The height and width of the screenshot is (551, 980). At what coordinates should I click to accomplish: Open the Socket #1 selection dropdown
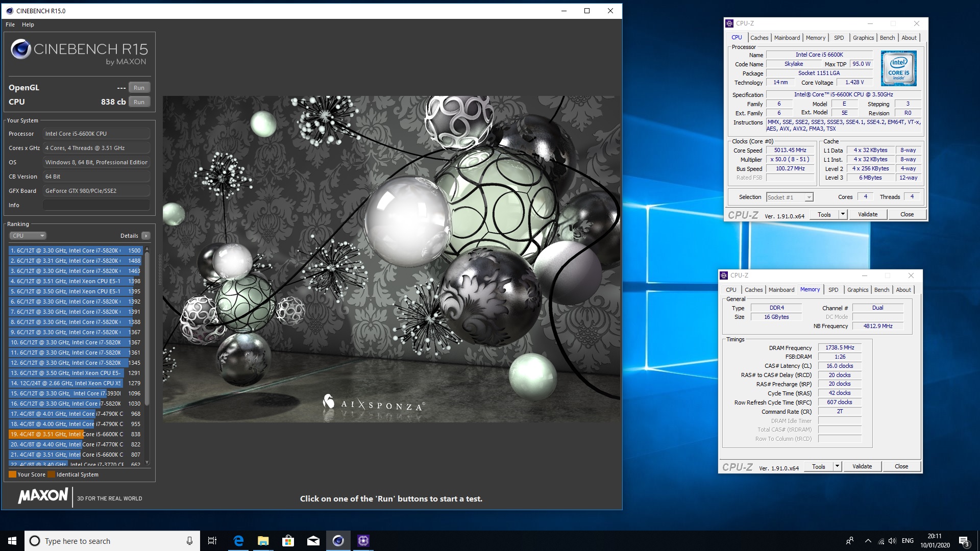click(790, 197)
